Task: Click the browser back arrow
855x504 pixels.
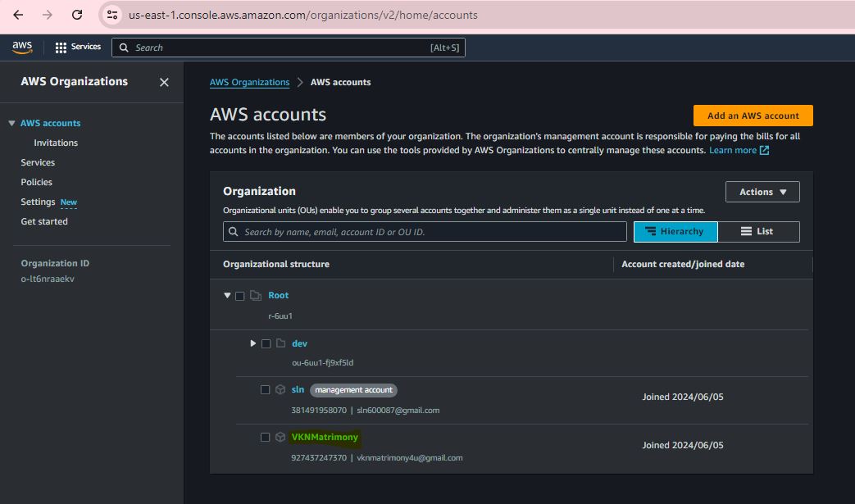Action: coord(18,15)
